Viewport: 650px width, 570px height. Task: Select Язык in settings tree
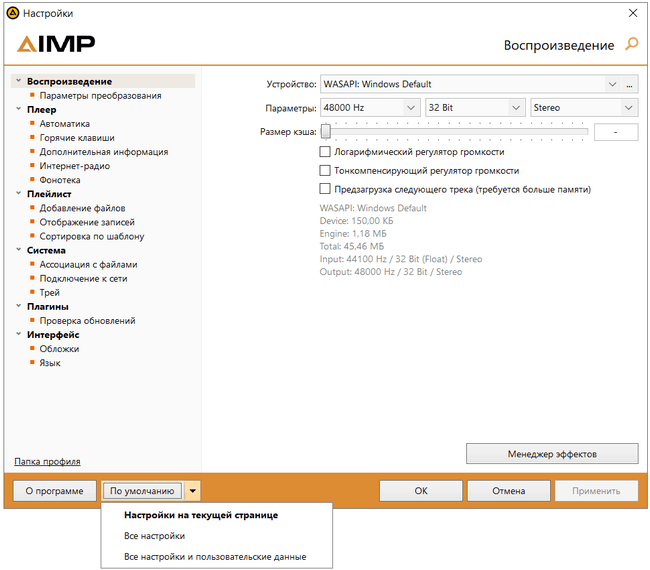click(x=50, y=363)
